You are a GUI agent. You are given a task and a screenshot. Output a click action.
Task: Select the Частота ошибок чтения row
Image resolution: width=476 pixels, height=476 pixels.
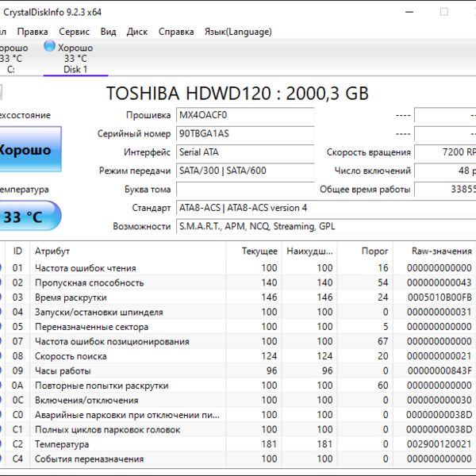pyautogui.click(x=238, y=268)
